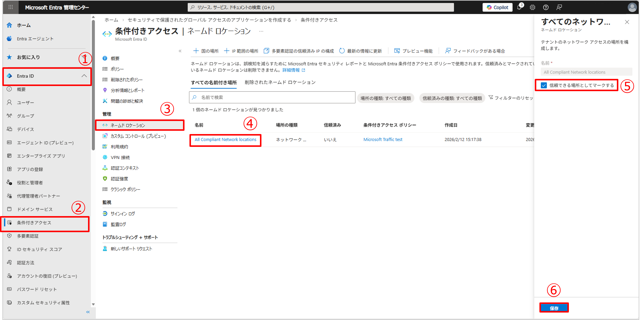Open preview features (プレビュー機能)

[413, 51]
